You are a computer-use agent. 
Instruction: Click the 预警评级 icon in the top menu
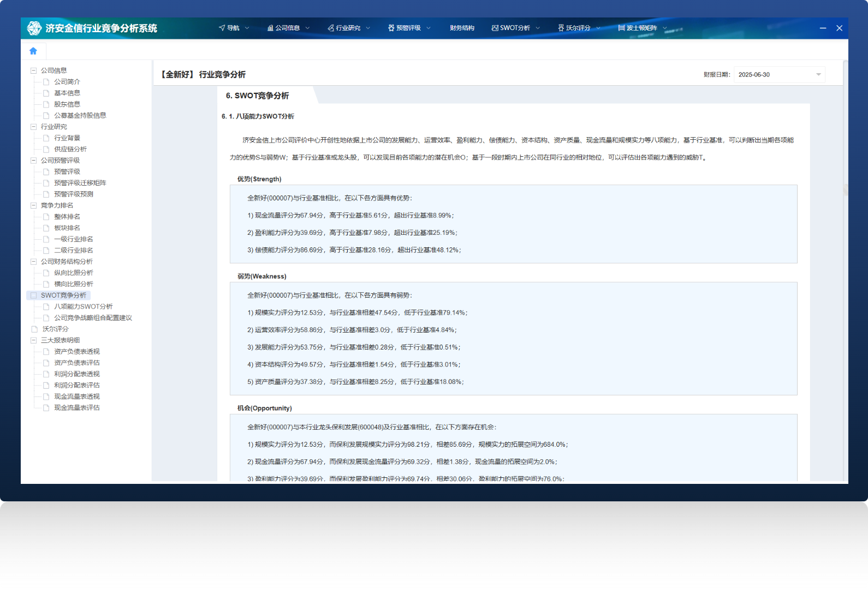click(391, 28)
